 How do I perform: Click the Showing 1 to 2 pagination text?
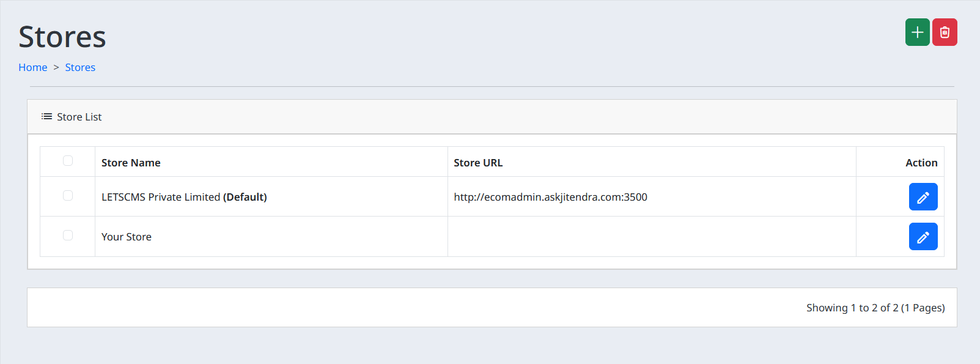click(x=875, y=308)
